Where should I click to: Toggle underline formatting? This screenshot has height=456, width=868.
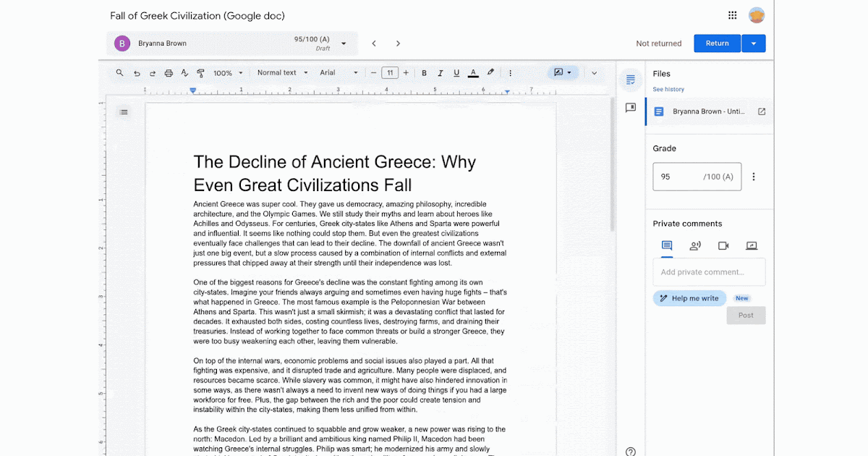coord(456,73)
